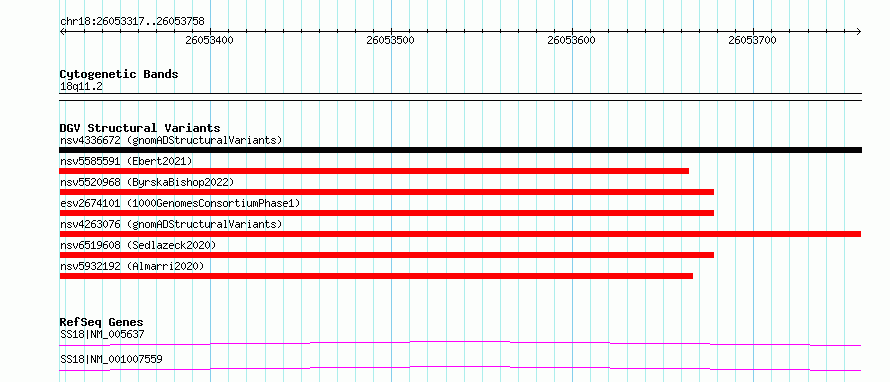The width and height of the screenshot is (890, 382).
Task: Click the esv2674101 1000GenomesConsortiumPhase1 label
Action: pos(180,203)
